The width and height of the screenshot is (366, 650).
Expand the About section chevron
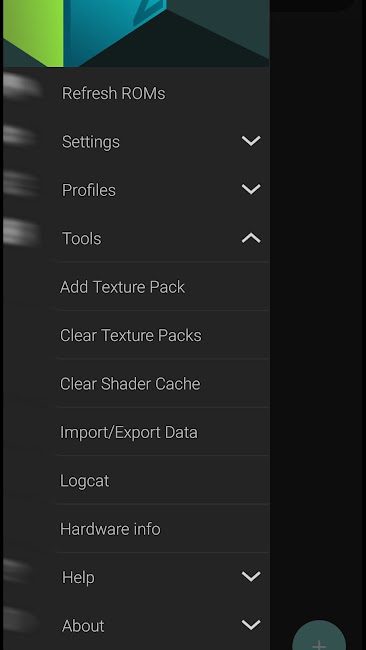click(251, 625)
